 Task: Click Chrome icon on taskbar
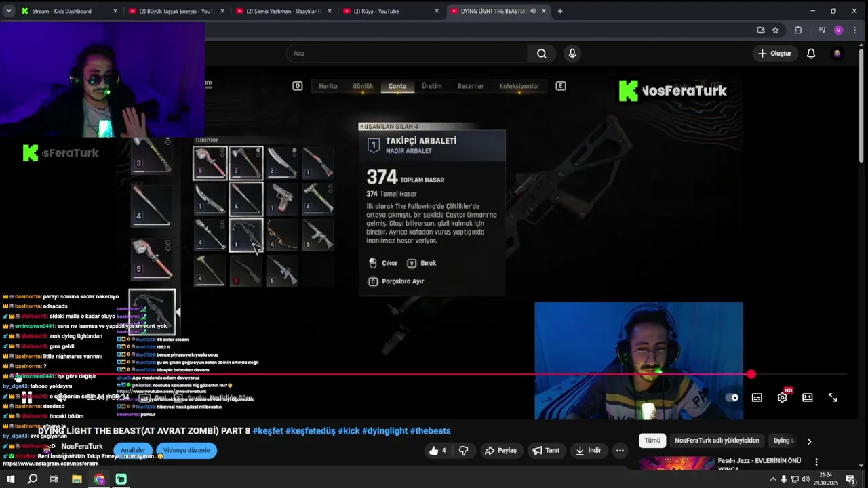(x=99, y=479)
